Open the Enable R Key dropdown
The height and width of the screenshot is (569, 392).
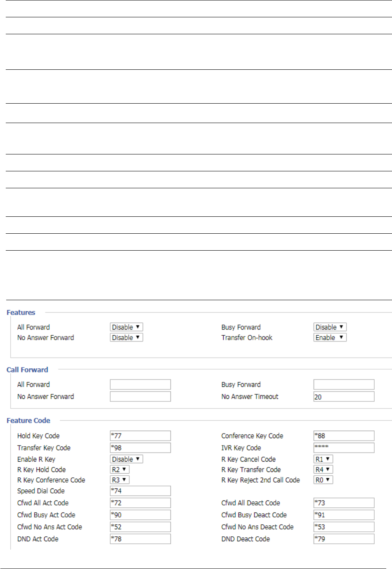126,459
